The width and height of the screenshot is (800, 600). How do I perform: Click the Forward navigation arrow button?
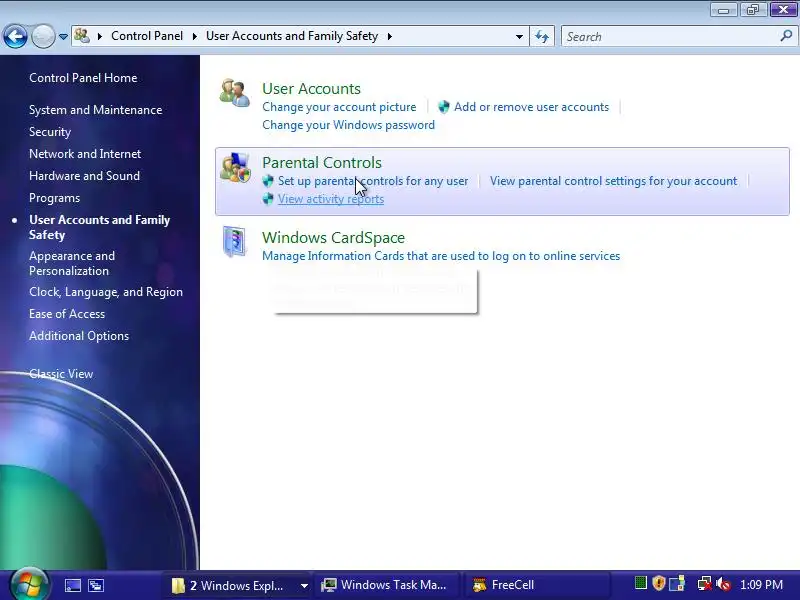tap(43, 36)
